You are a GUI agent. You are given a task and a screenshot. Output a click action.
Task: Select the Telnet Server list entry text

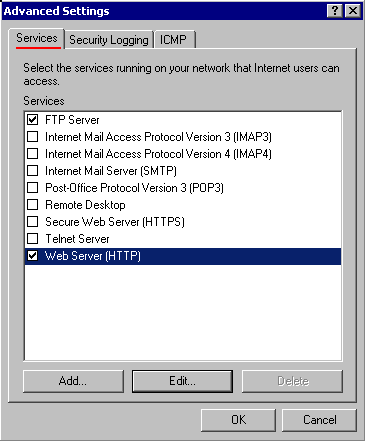click(x=77, y=239)
